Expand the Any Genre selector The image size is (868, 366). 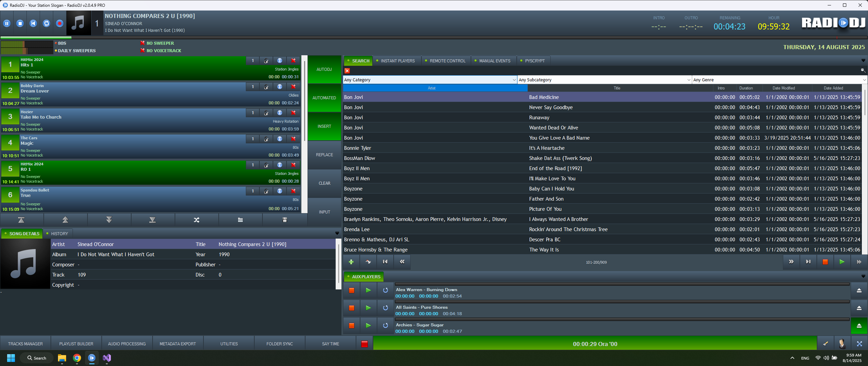(863, 80)
